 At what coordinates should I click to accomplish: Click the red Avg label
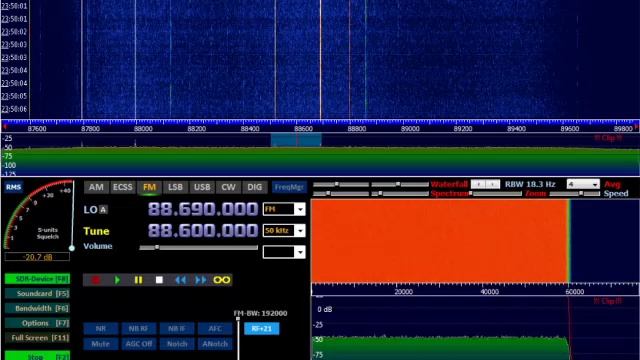point(612,184)
